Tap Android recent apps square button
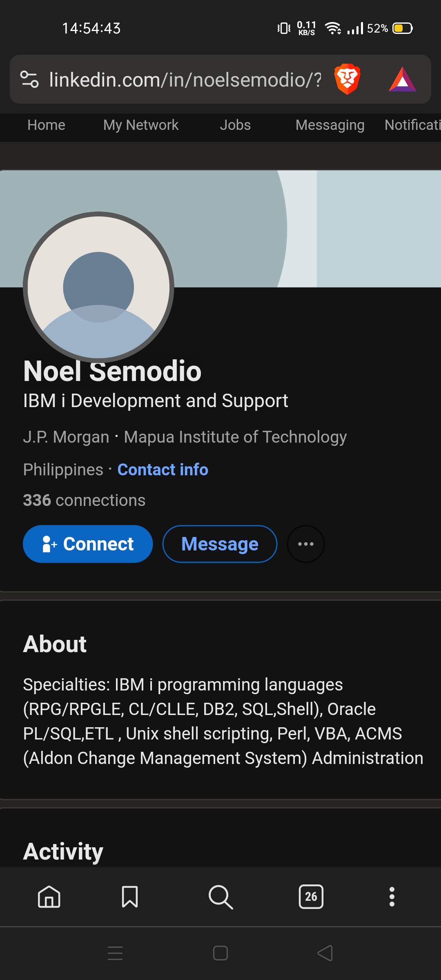The height and width of the screenshot is (980, 441). click(220, 953)
